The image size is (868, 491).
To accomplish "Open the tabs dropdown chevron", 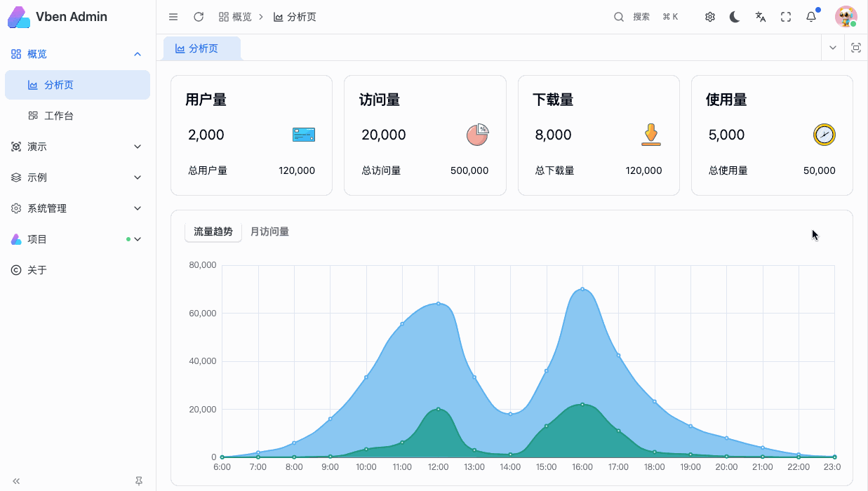I will click(x=833, y=48).
